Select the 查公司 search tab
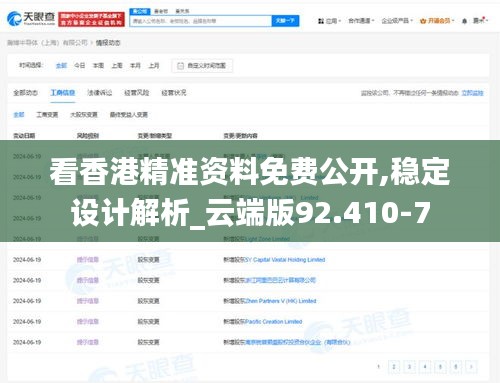 140,11
